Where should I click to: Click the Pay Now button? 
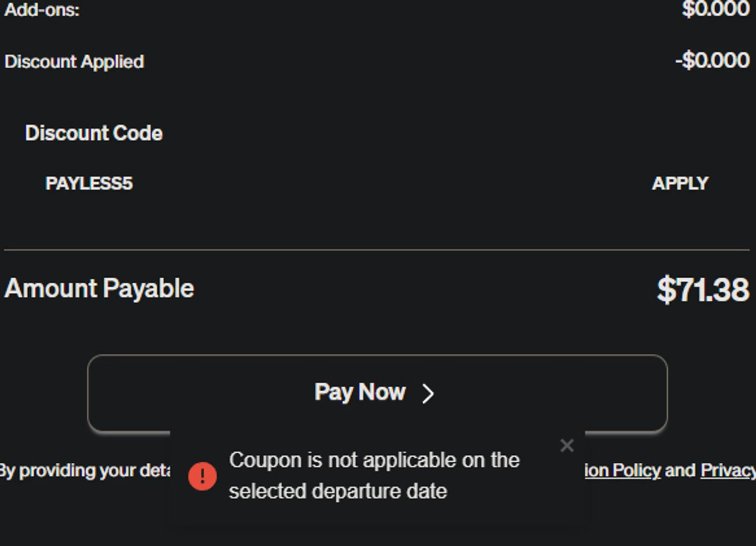(360, 393)
